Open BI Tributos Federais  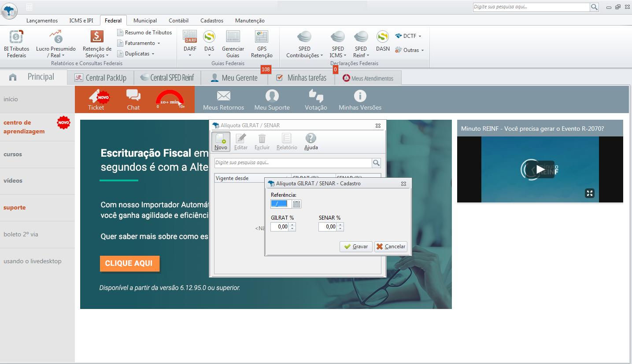tap(16, 44)
